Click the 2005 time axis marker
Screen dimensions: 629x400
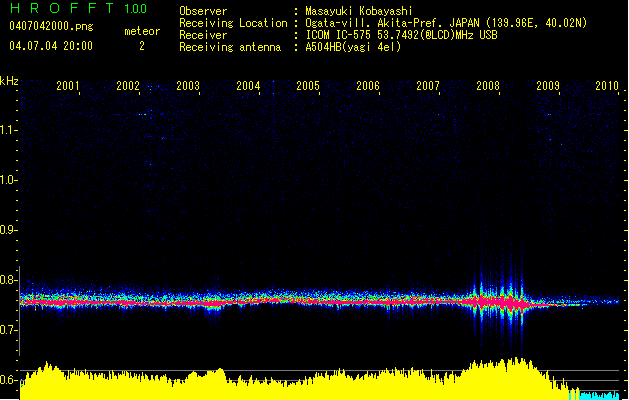point(308,85)
